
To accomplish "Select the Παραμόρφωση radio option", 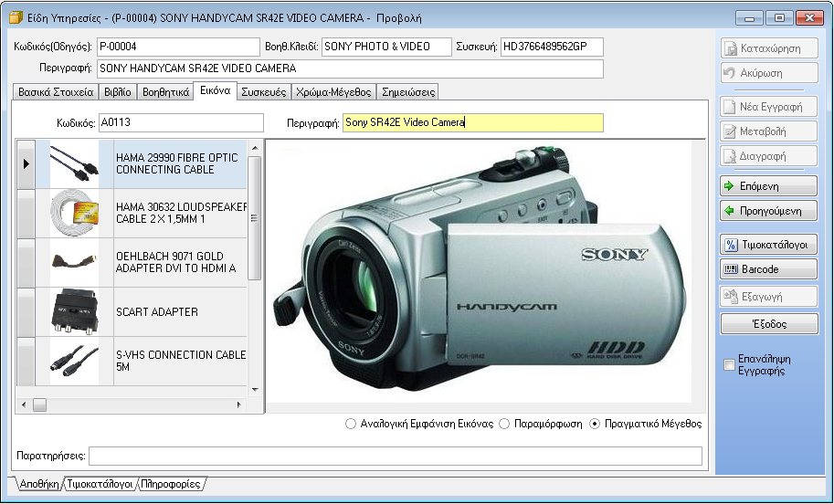I will 503,424.
